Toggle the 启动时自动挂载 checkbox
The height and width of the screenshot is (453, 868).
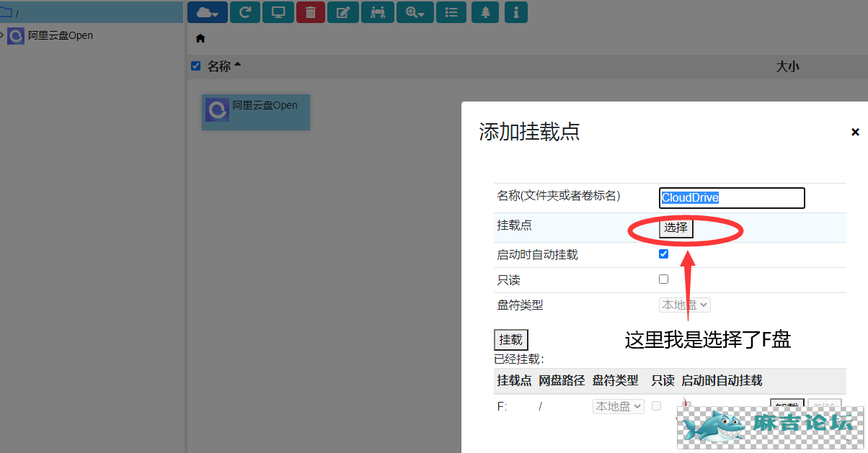[664, 254]
